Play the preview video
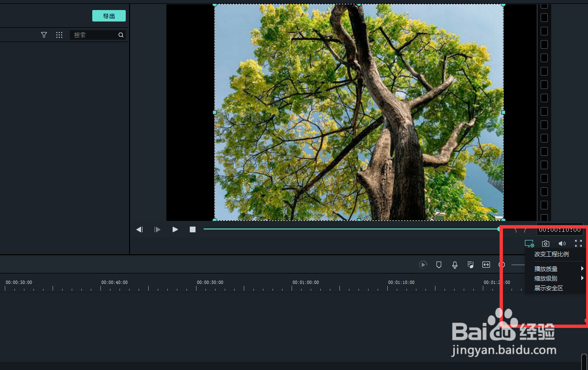Screen dimensions: 588x370 [175, 229]
